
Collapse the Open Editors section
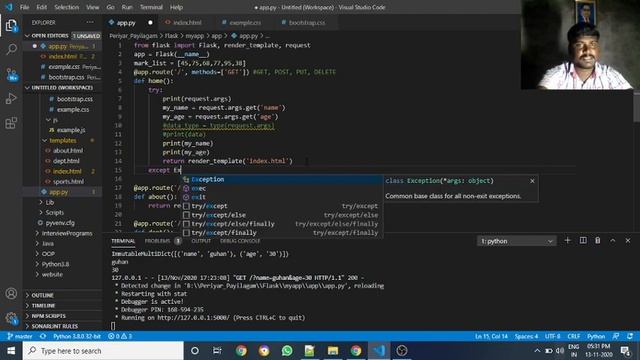62,36
